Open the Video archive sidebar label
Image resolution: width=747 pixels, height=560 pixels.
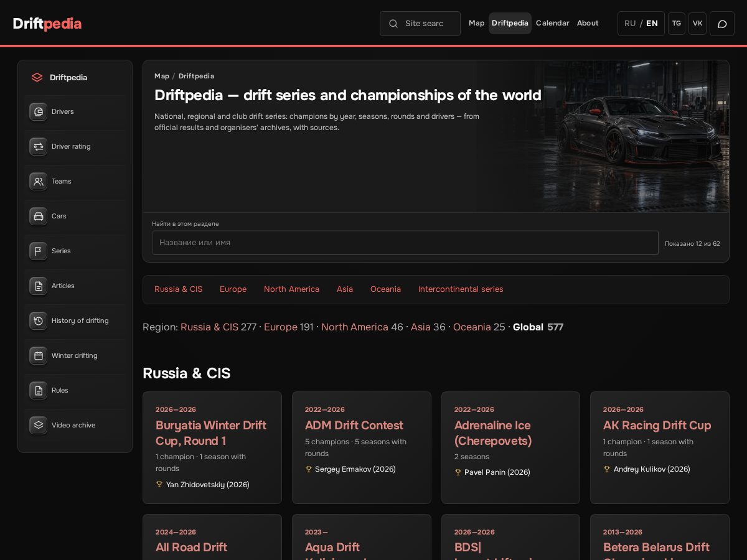pos(73,426)
